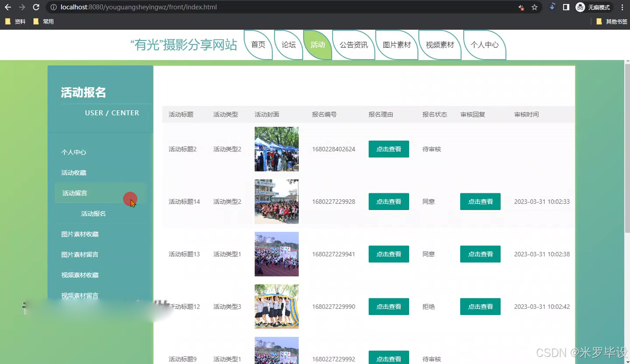
Task: Click the address bar URL field
Action: (x=280, y=7)
